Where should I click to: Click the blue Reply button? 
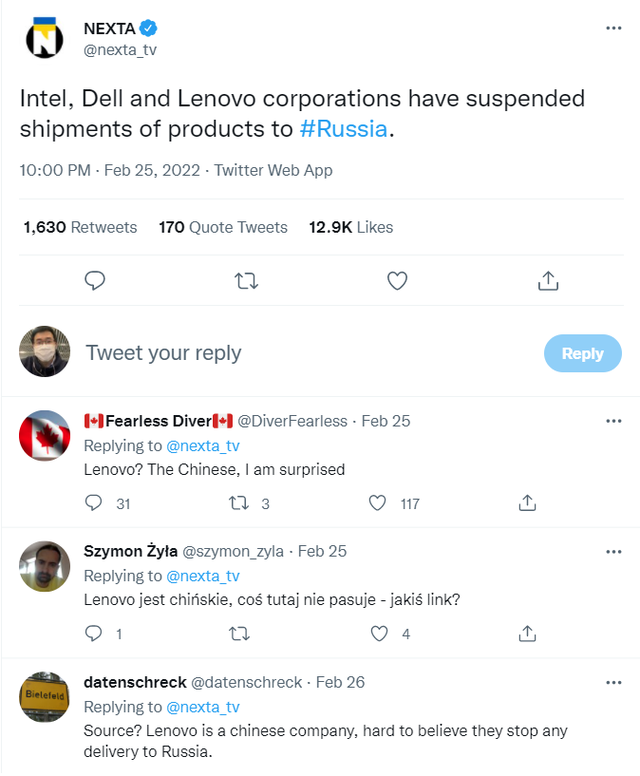point(582,353)
